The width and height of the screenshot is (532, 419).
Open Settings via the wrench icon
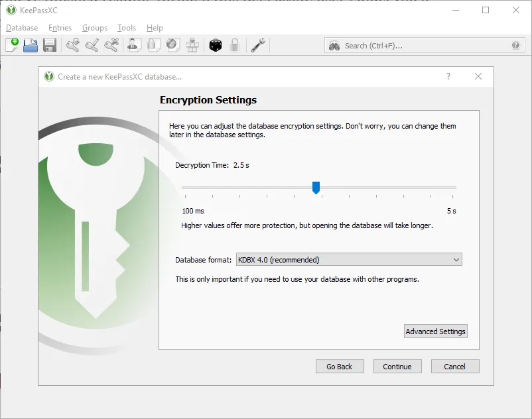(x=258, y=45)
